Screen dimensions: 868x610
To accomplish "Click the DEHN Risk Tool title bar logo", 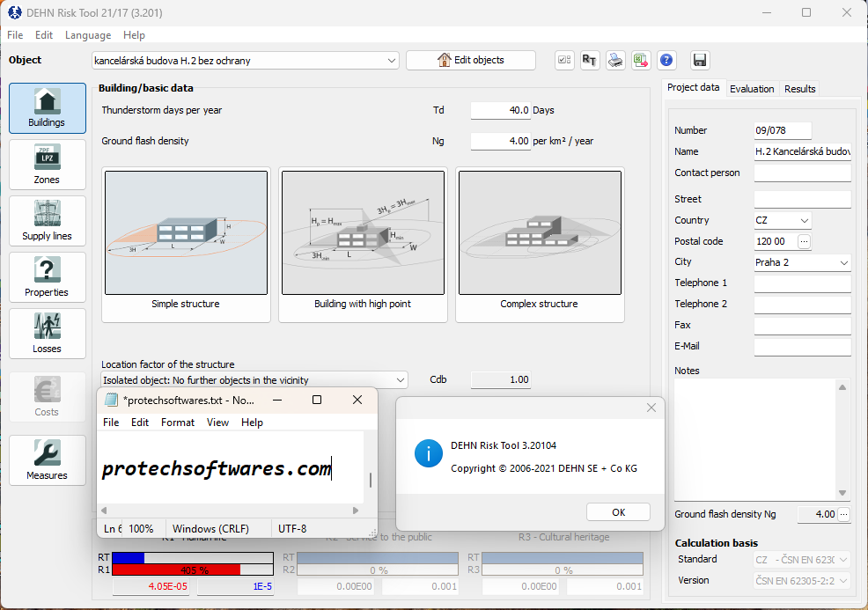I will pyautogui.click(x=14, y=12).
